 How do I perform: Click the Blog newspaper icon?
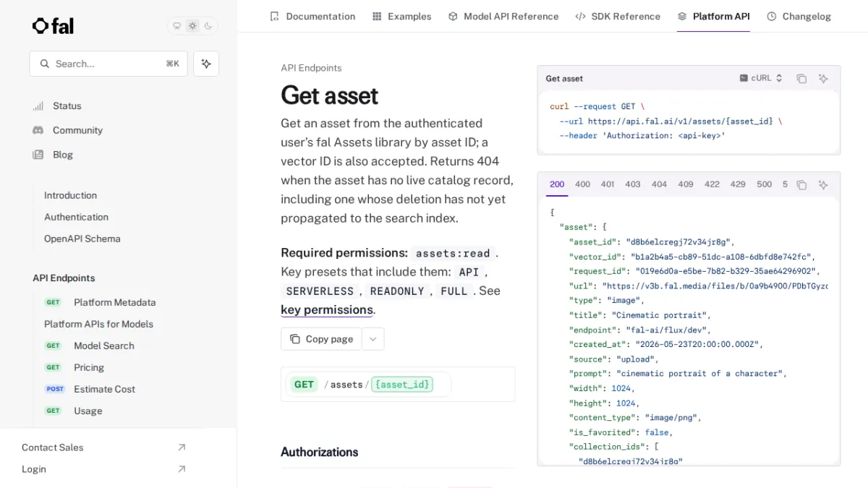[x=38, y=155]
